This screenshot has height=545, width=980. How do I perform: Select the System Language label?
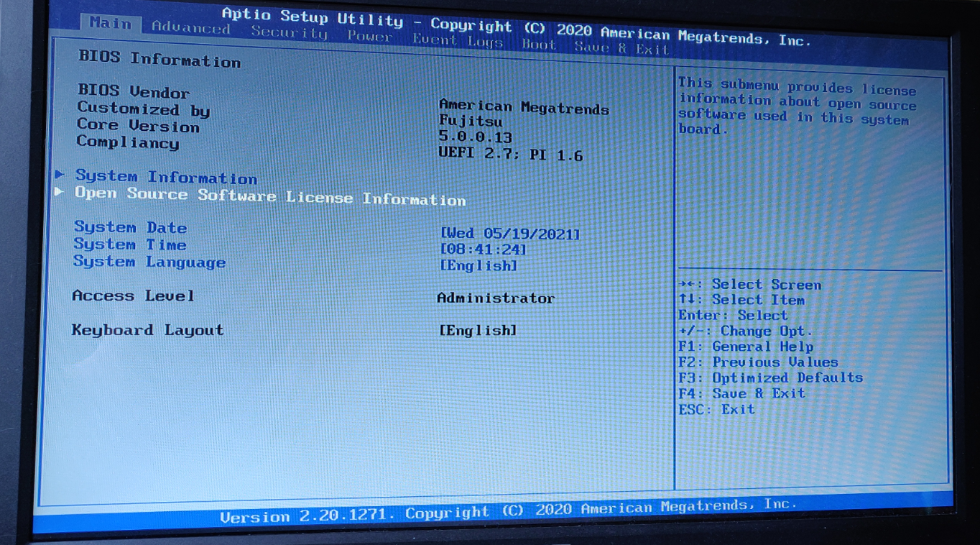click(149, 262)
